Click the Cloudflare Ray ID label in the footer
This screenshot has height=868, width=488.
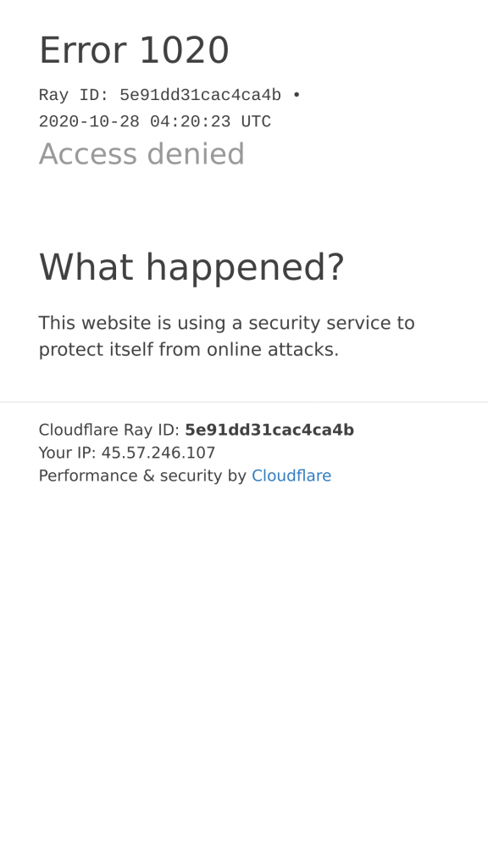pos(109,430)
